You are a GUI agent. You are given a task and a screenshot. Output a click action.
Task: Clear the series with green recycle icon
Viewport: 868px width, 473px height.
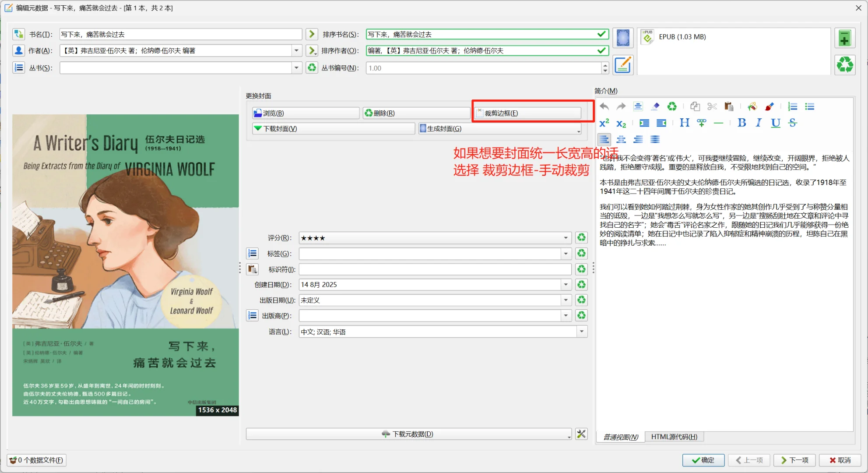pos(312,68)
